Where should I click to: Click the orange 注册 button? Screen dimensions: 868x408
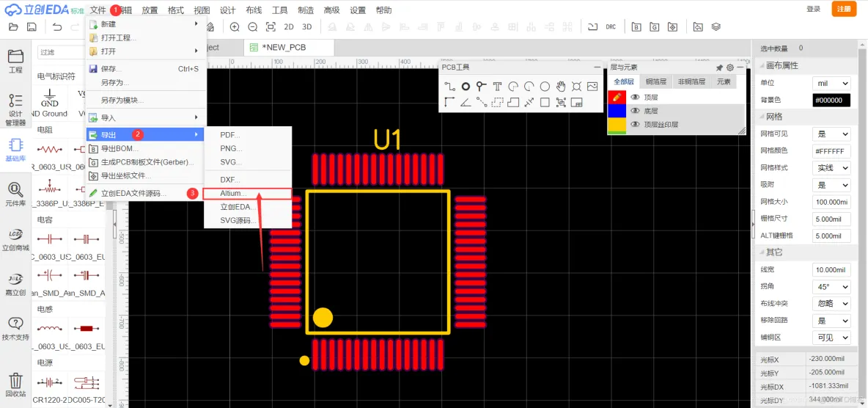click(x=844, y=9)
